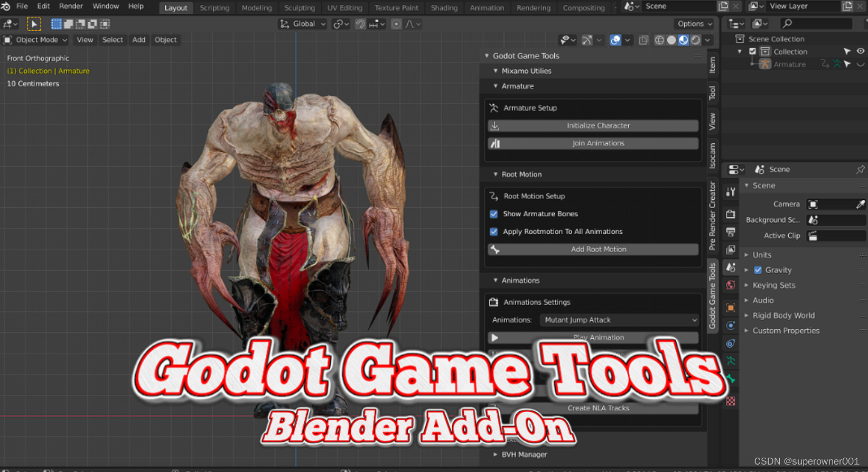Open the Godot Game Tools sidebar tab
Image resolution: width=868 pixels, height=472 pixels.
click(712, 296)
